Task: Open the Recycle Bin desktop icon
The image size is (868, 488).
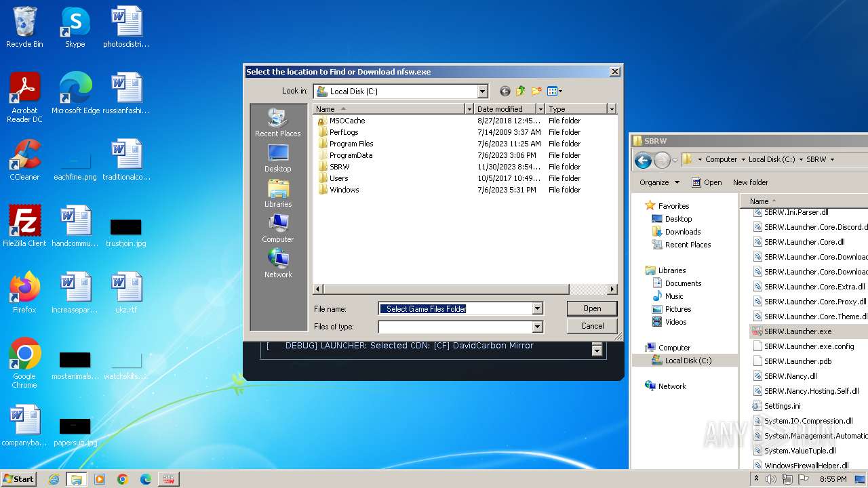Action: click(x=24, y=28)
